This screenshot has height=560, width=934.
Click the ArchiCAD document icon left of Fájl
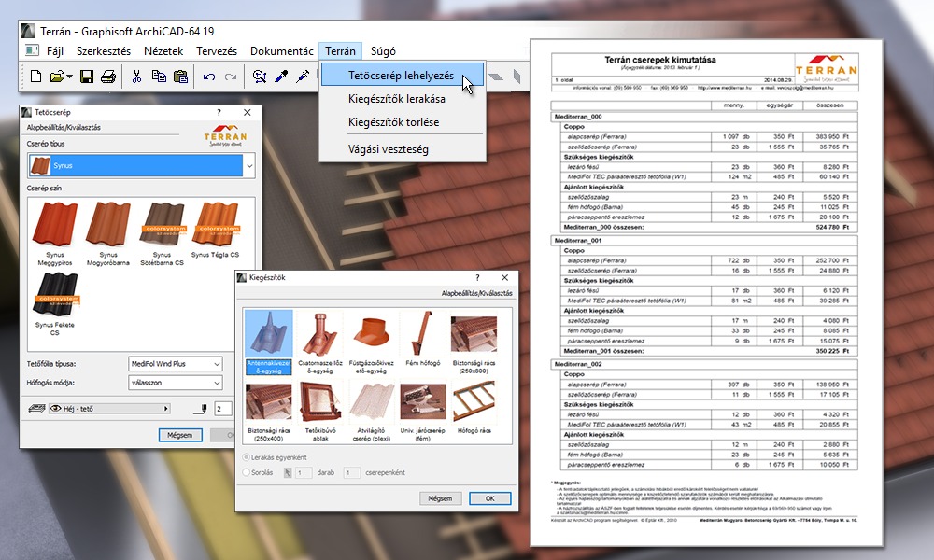coord(32,50)
